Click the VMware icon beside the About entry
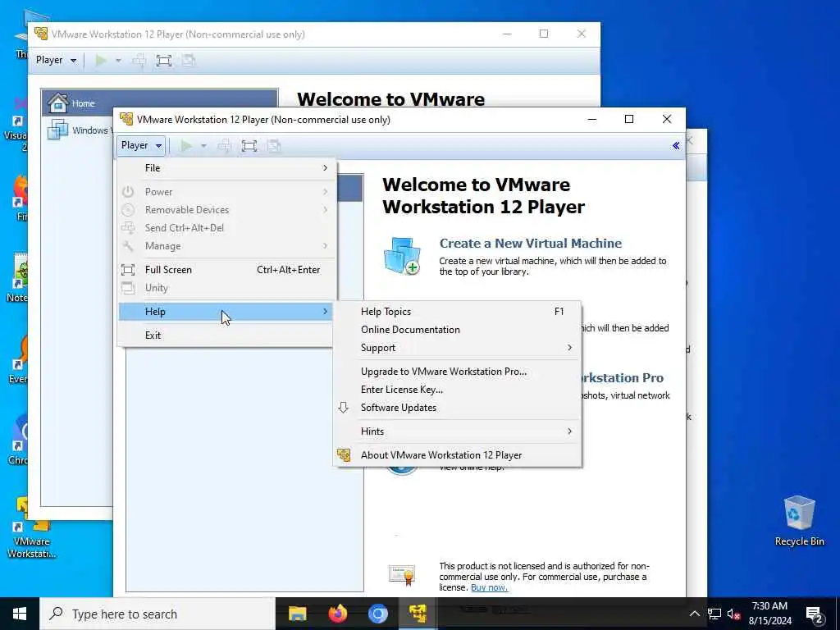Screen dimensions: 840x630 click(x=344, y=454)
